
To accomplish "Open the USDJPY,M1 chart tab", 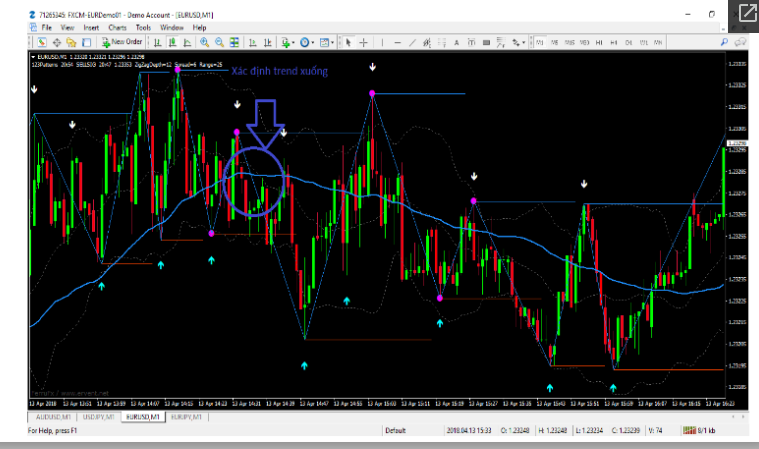I will pyautogui.click(x=101, y=415).
